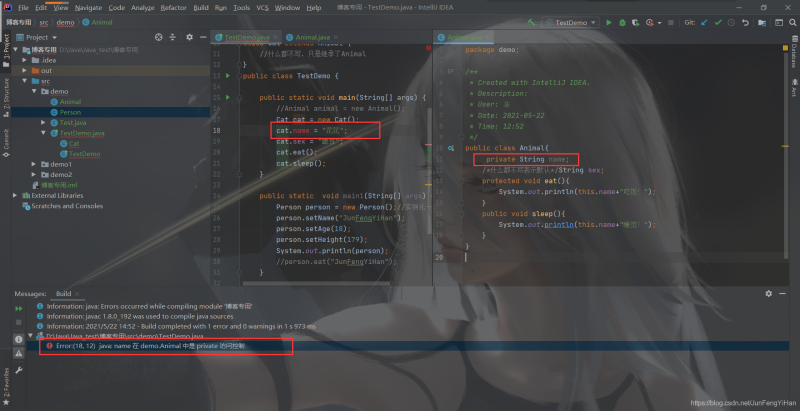Image resolution: width=800 pixels, height=411 pixels.
Task: Click the Search Everywhere magnifier
Action: [792, 22]
